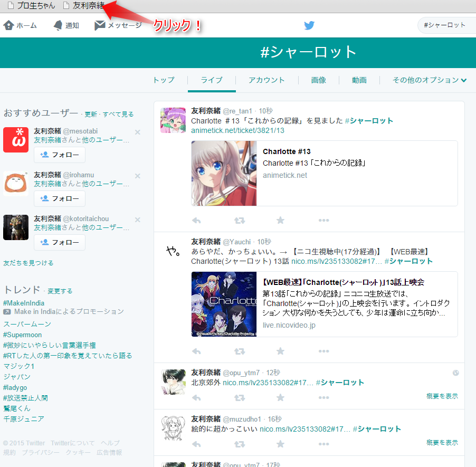Switch to the 画像 tab
476x467 pixels.
coord(318,80)
